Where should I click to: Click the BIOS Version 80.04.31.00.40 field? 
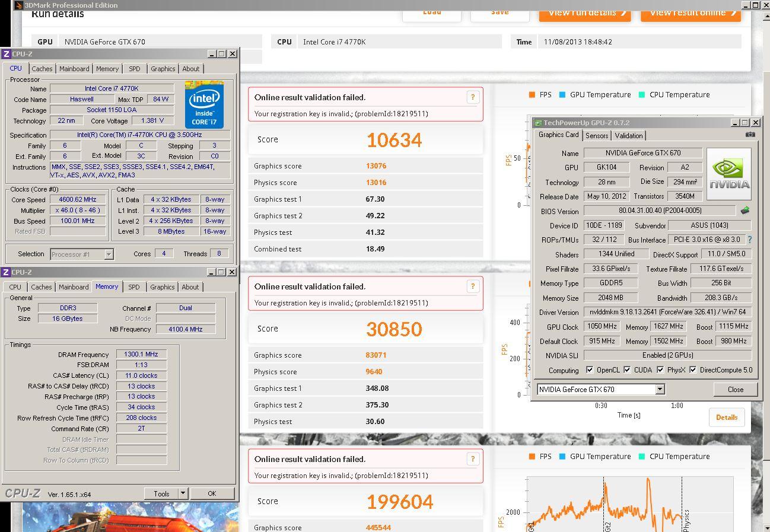click(660, 211)
